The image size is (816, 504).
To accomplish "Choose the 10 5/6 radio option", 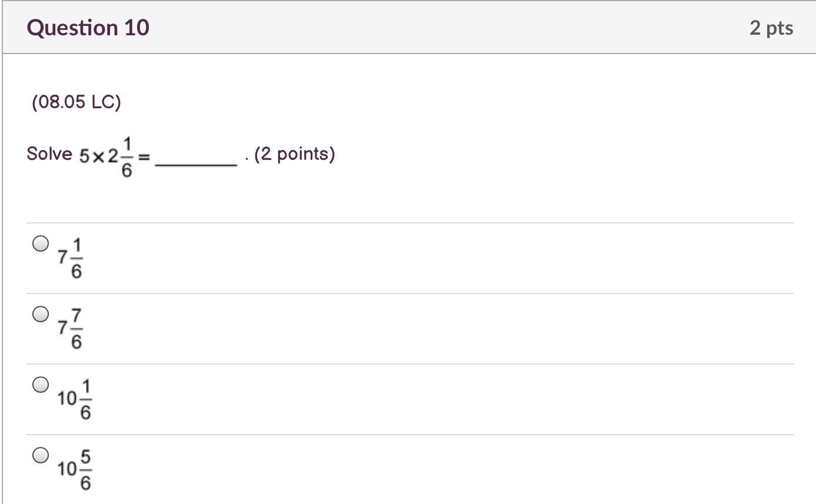I will point(41,455).
